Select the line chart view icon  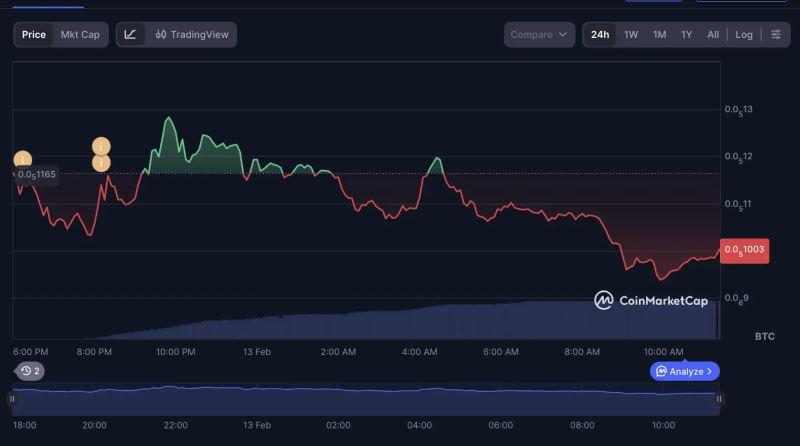click(130, 35)
